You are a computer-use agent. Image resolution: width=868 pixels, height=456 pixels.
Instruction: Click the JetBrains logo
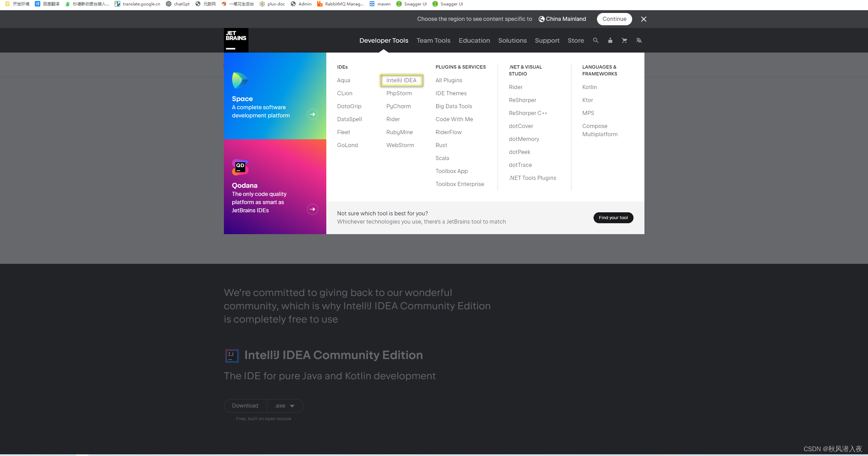236,40
